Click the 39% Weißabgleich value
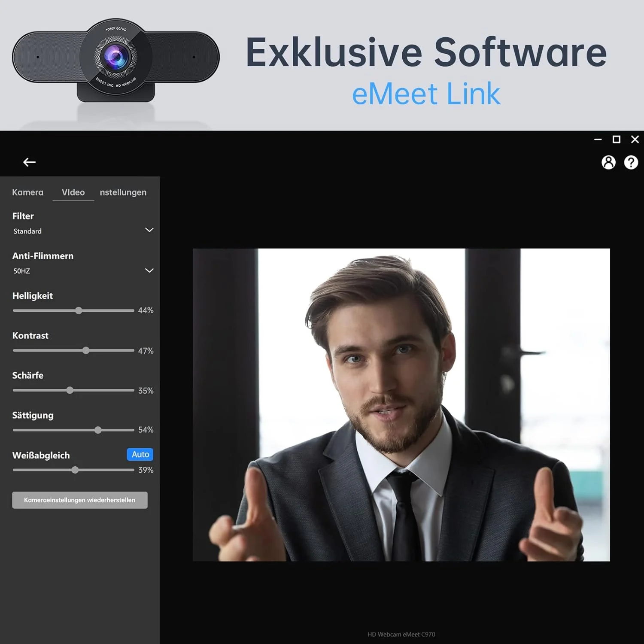This screenshot has height=644, width=644. click(x=146, y=470)
